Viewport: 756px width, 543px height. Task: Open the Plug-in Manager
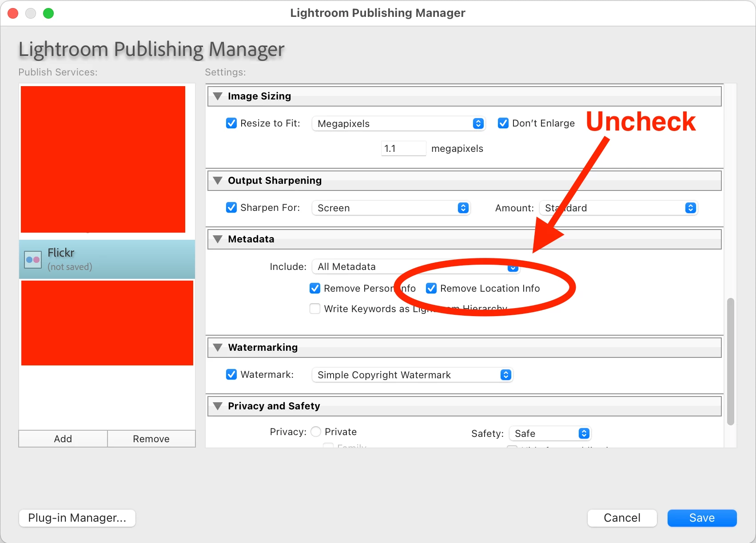tap(77, 518)
